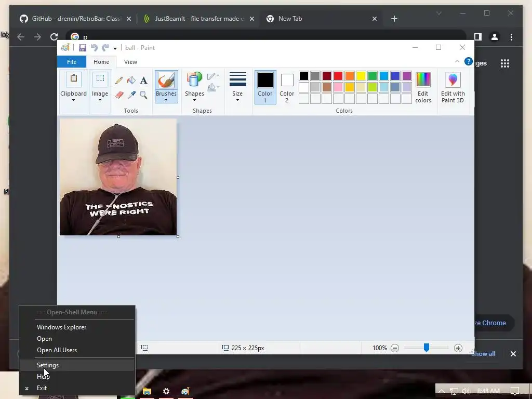Pick the red color swatch
This screenshot has height=399, width=532.
[x=338, y=76]
